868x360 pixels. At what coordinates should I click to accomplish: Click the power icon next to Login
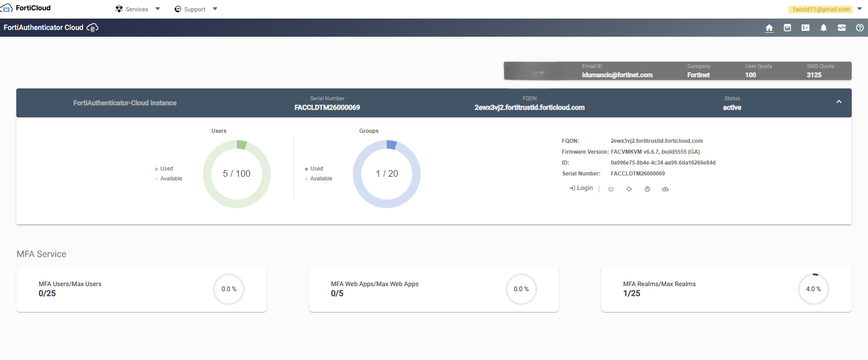click(611, 189)
